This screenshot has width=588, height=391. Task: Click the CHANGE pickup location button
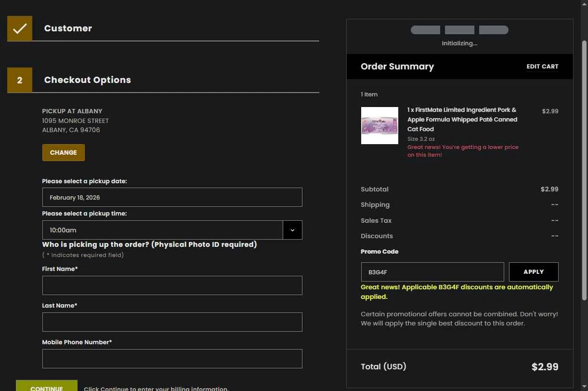pyautogui.click(x=64, y=152)
